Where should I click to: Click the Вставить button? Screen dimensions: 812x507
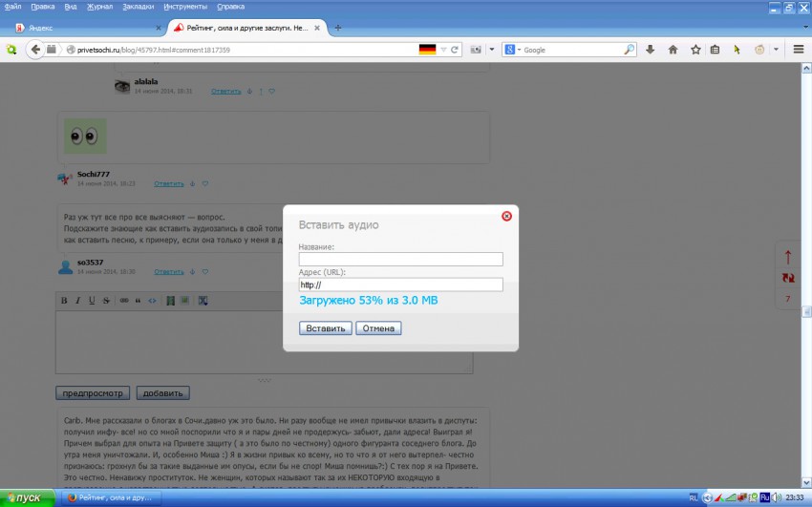(326, 328)
